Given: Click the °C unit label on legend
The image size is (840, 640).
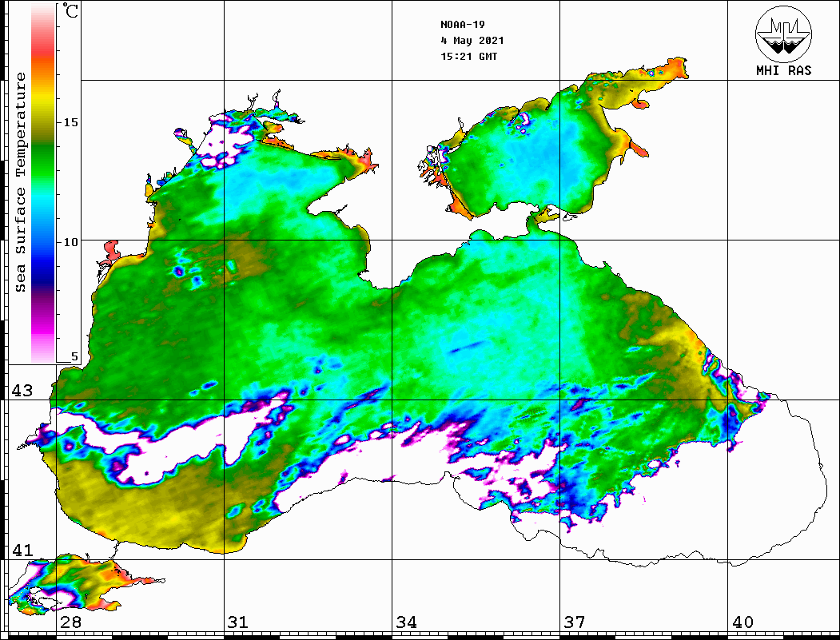Looking at the screenshot, I should coord(70,10).
